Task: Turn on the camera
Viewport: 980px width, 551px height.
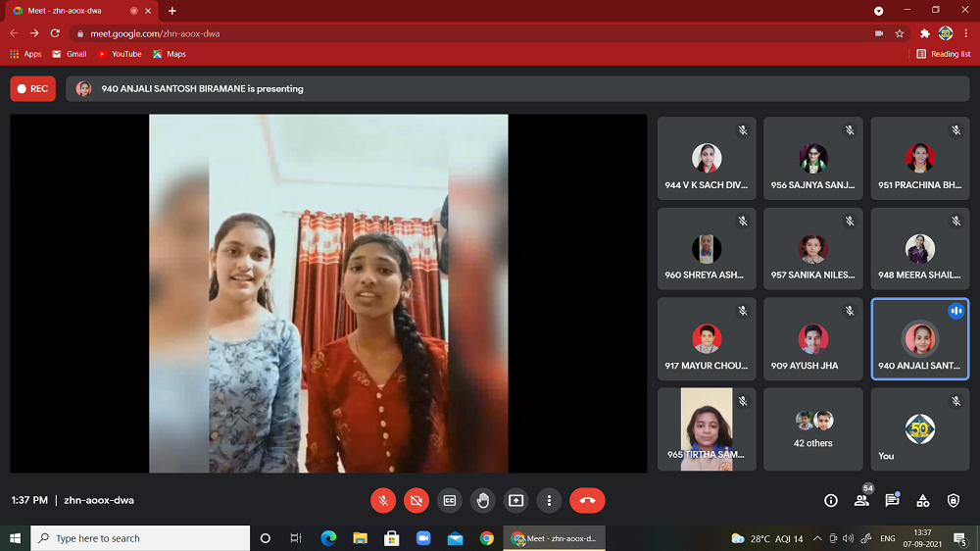Action: coord(416,500)
